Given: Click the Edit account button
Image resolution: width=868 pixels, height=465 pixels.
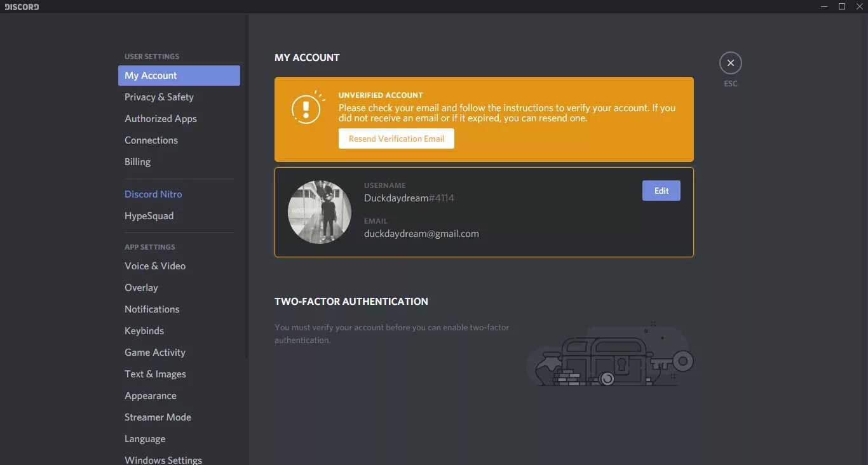Looking at the screenshot, I should click(x=661, y=191).
